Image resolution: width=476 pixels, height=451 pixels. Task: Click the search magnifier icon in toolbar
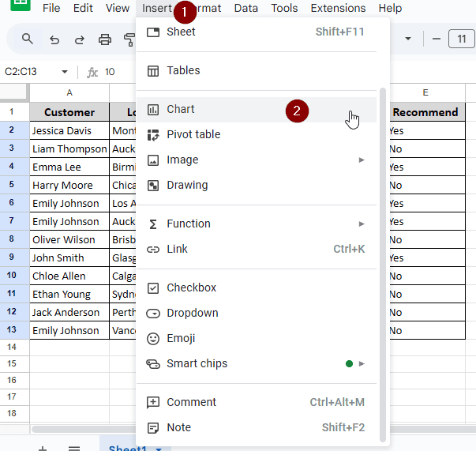pos(28,39)
